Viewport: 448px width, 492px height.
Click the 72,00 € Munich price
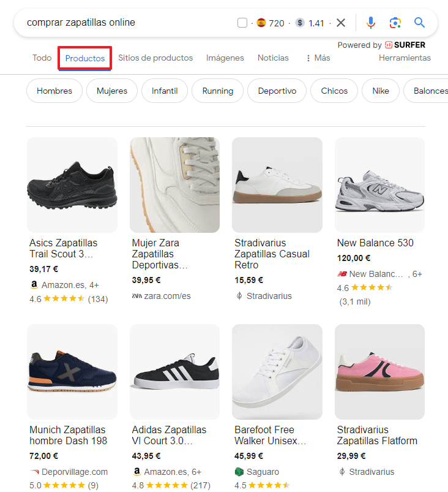(43, 456)
